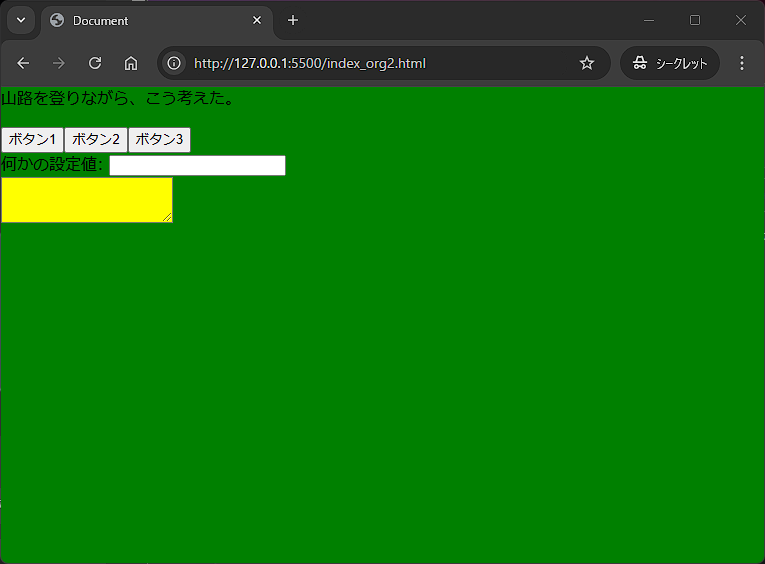
Task: Click ボタン3
Action: [159, 140]
